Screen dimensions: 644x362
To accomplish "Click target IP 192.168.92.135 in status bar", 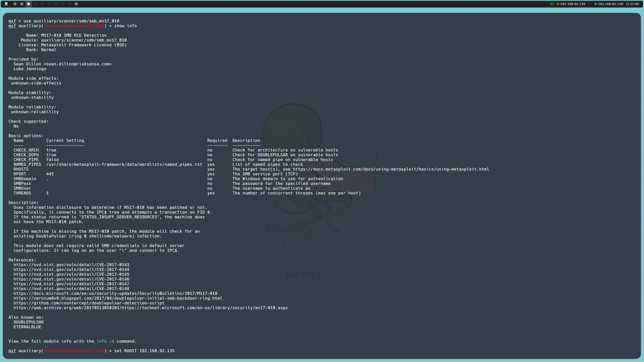I will (573, 4).
